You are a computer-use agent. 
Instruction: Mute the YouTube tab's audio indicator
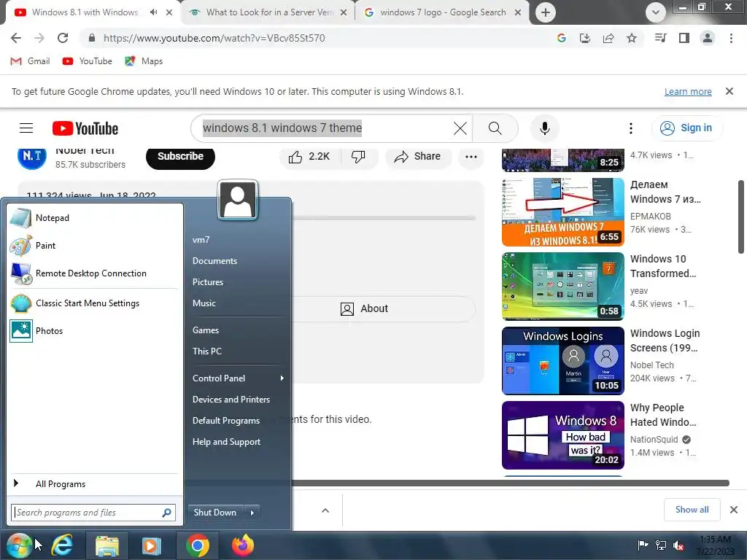click(x=153, y=12)
